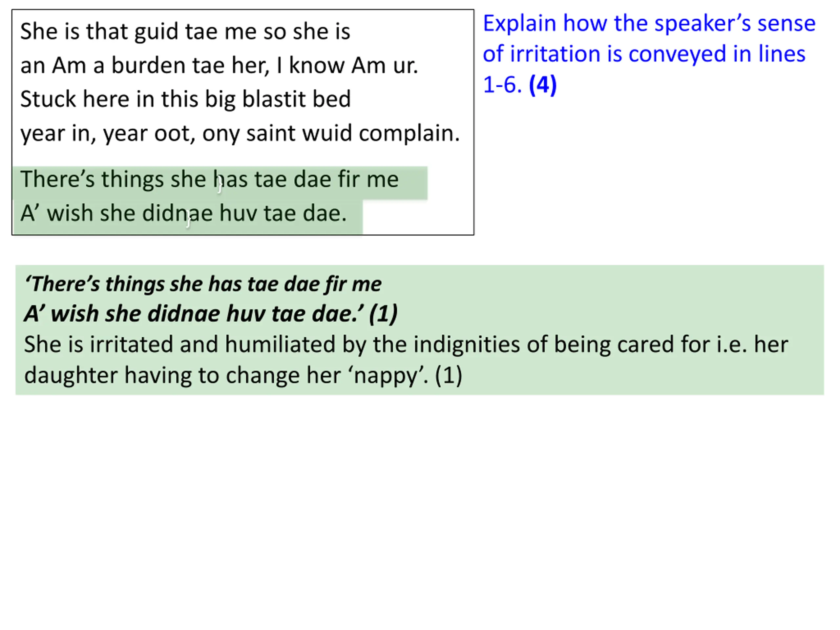Click the highlighted line 'There's things she has tae dae'
Viewport: 840px width, 630px height.
click(209, 179)
